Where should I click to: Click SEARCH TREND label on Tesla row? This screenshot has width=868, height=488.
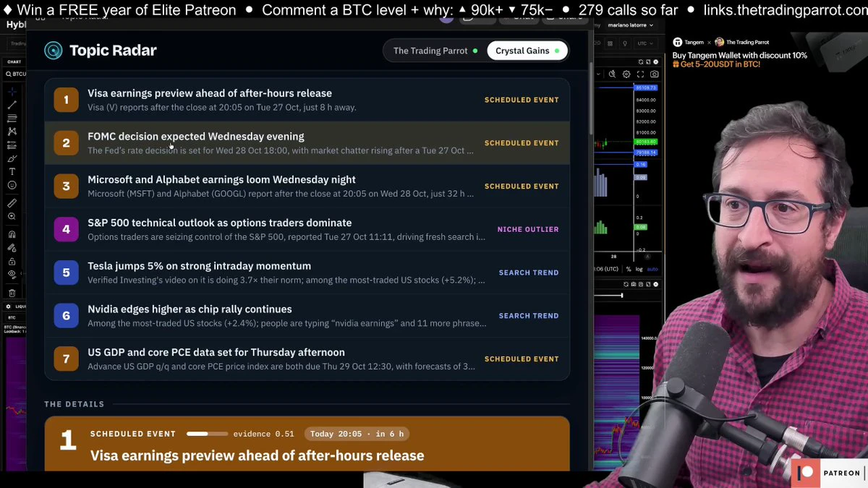pos(529,273)
